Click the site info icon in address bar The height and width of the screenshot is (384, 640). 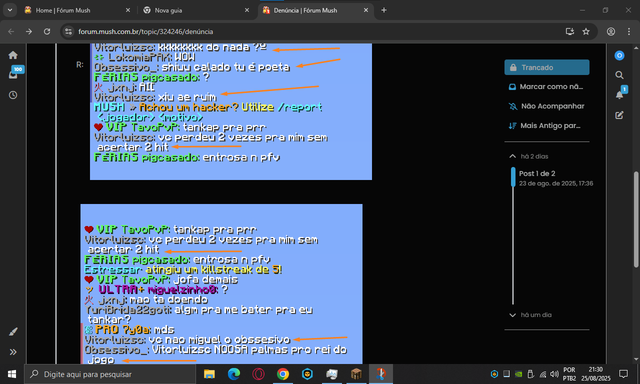69,31
